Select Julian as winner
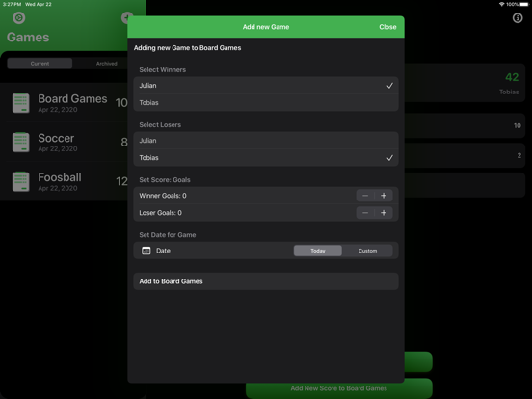 coord(266,86)
